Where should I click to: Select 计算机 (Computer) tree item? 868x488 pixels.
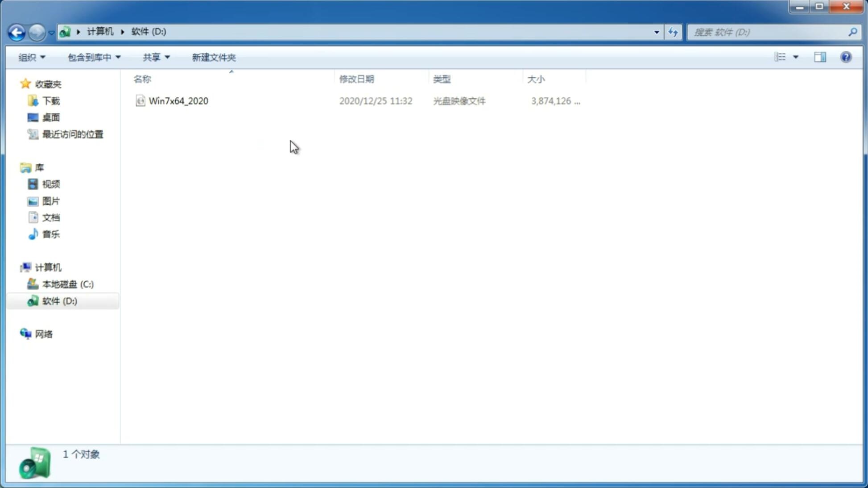[48, 267]
